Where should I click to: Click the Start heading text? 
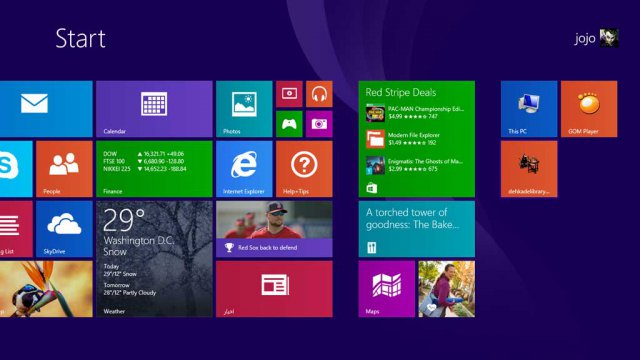pos(80,39)
